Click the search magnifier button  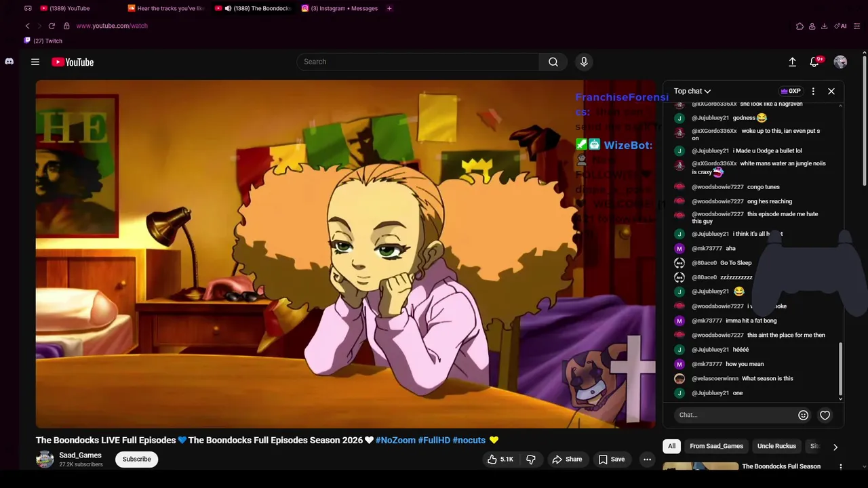point(553,62)
